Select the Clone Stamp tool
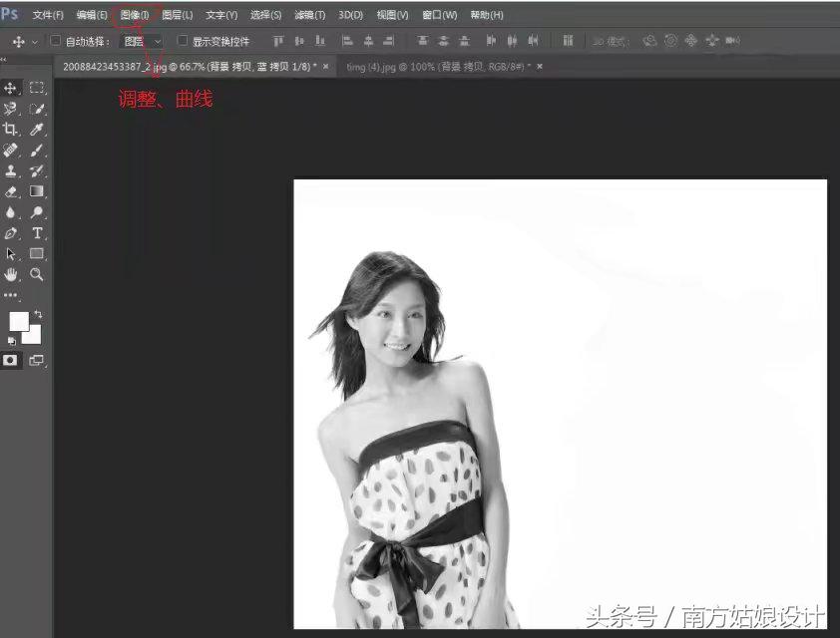The image size is (840, 638). coord(12,171)
